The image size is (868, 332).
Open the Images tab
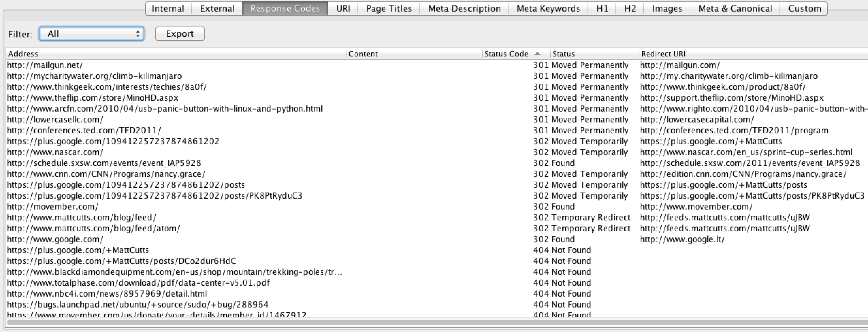tap(667, 9)
